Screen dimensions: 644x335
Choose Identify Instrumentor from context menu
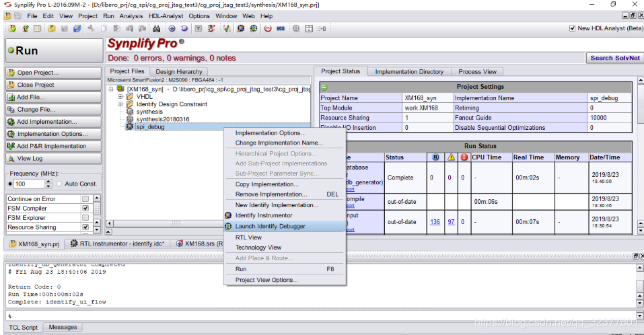tap(285, 215)
